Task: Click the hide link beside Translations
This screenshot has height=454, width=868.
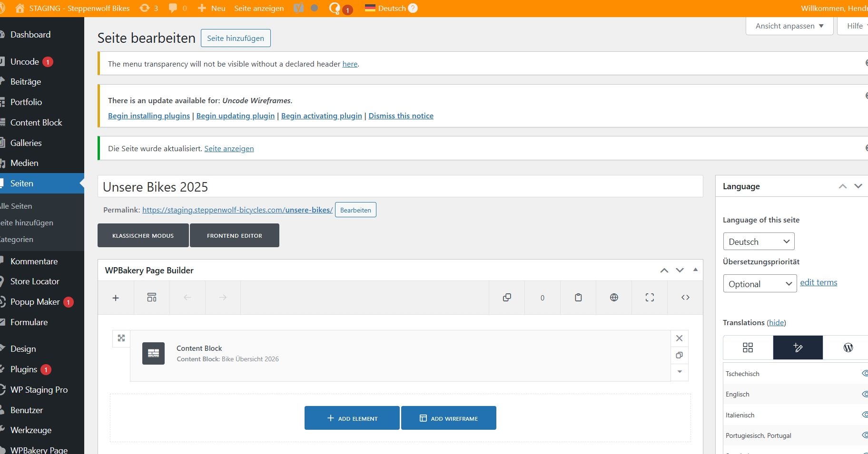Action: (777, 322)
